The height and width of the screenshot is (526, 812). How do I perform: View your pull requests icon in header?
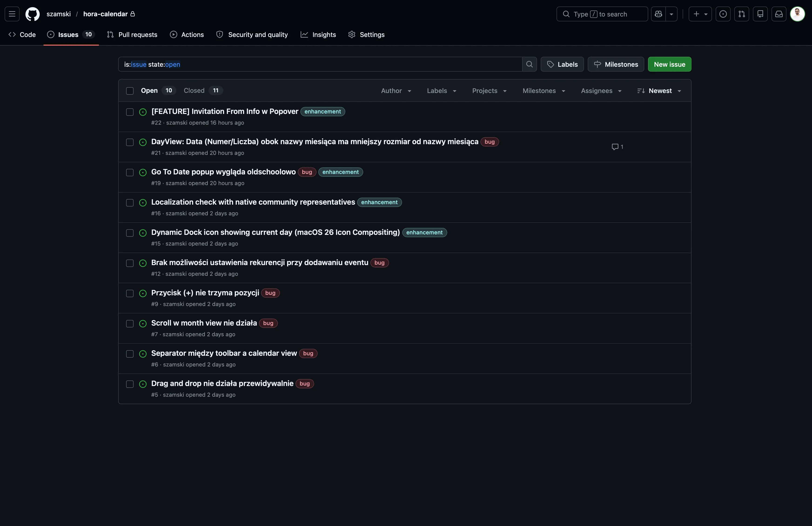(x=742, y=14)
